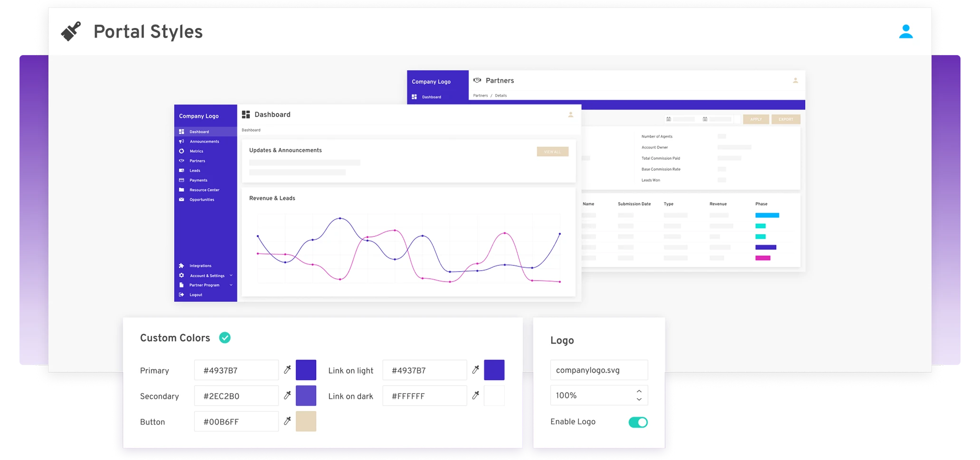Click the Payments card icon
Viewport: 980px width, 460px height.
(x=182, y=180)
